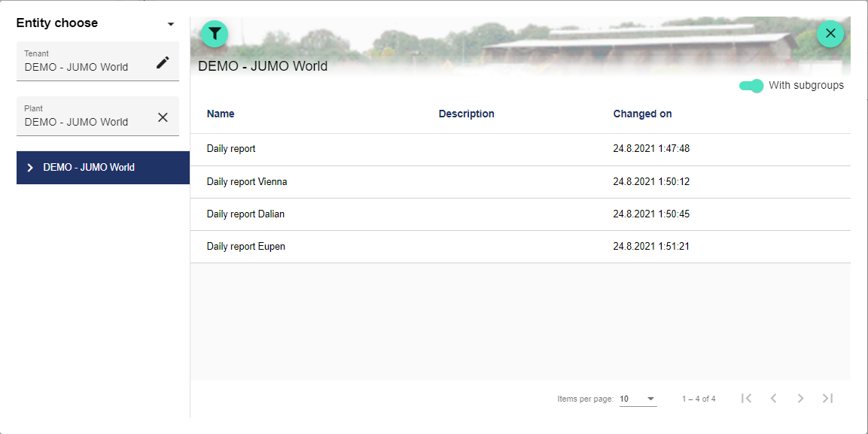Go to the first page
Image resolution: width=868 pixels, height=434 pixels.
[746, 399]
